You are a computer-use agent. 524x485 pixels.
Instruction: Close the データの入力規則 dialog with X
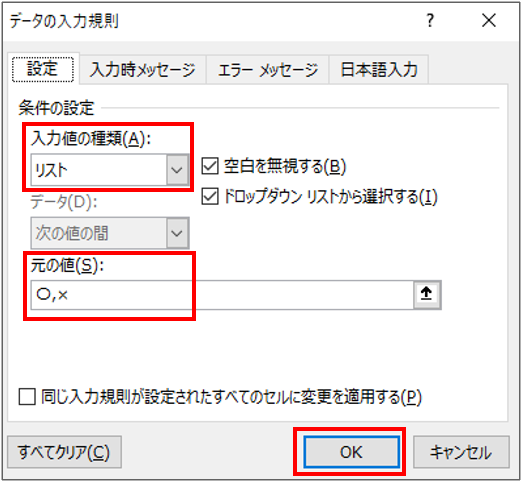[489, 21]
